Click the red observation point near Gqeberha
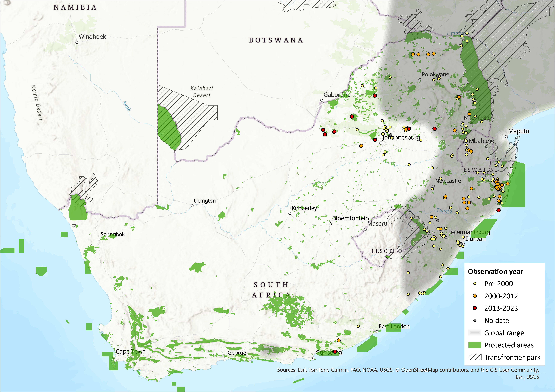Screen dimensions: 555x392 pos(335,351)
